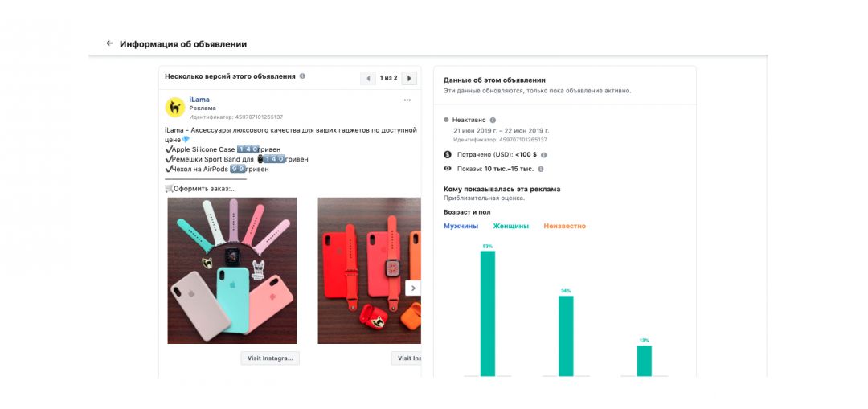The width and height of the screenshot is (868, 409).
Task: Click the info icon next to 'Неактивно'
Action: (493, 120)
